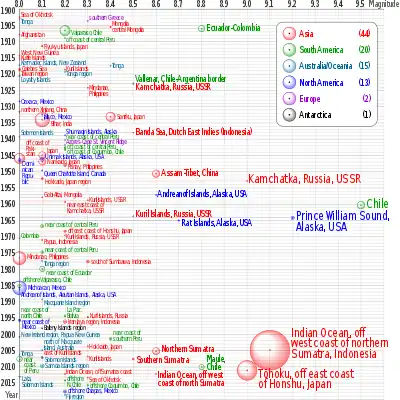400x400 pixels.
Task: Click the West New Guinea label
Action: pyautogui.click(x=40, y=53)
